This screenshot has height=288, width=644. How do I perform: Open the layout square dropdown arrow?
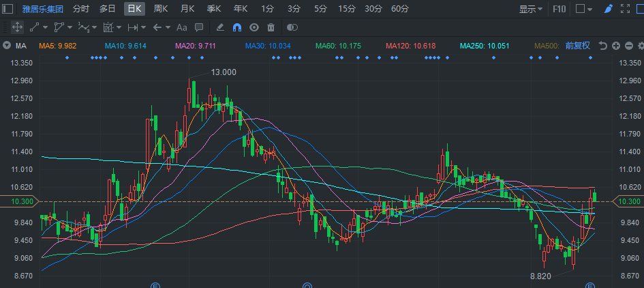589,9
